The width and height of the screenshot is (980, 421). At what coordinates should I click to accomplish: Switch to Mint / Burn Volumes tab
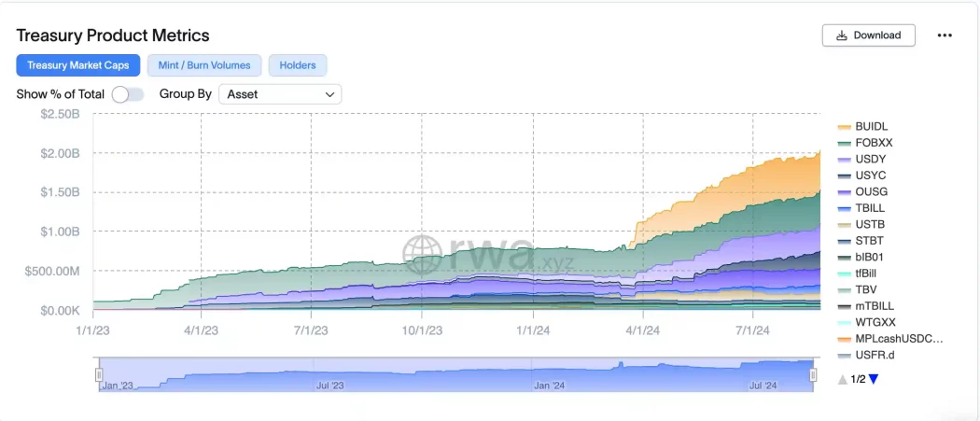204,65
